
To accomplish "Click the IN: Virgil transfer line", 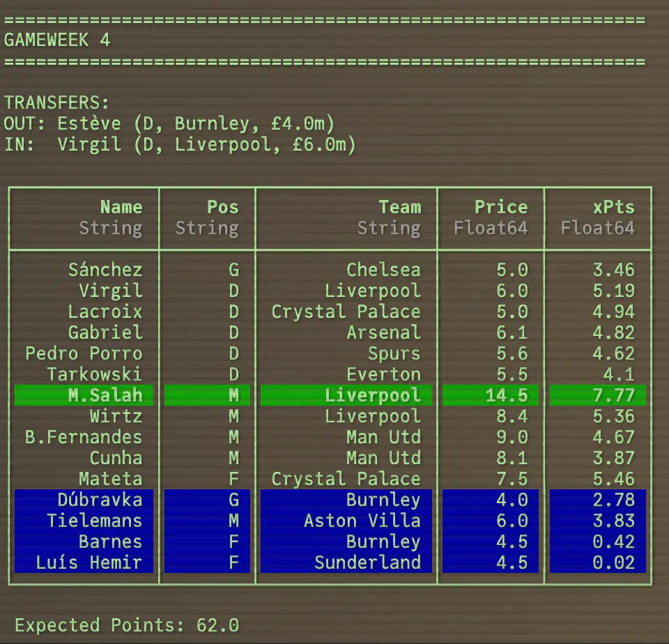I will [180, 145].
